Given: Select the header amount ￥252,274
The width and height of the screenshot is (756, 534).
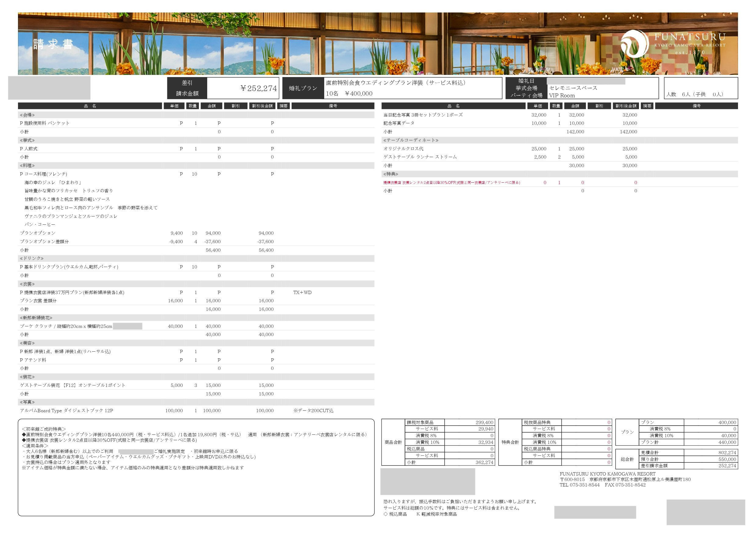Looking at the screenshot, I should (259, 88).
